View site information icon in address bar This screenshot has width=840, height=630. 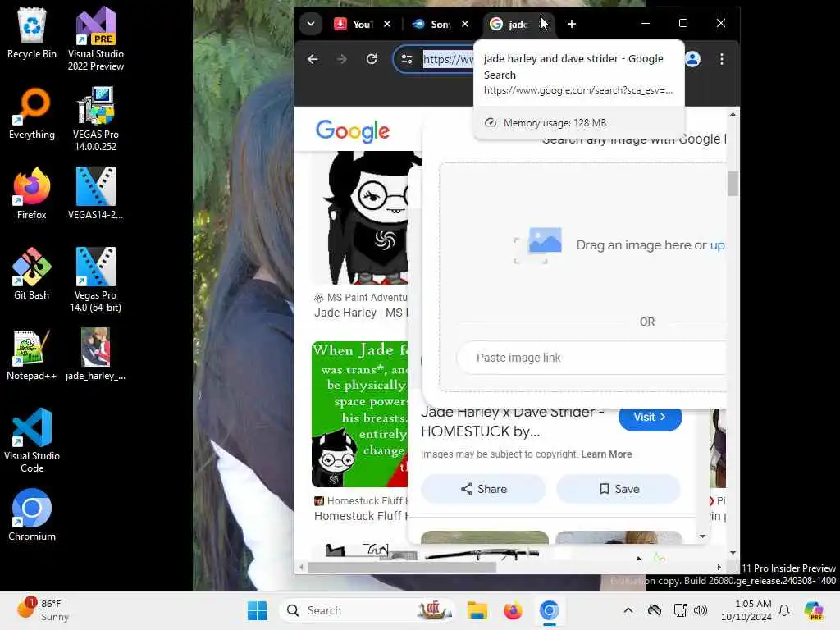pos(407,59)
